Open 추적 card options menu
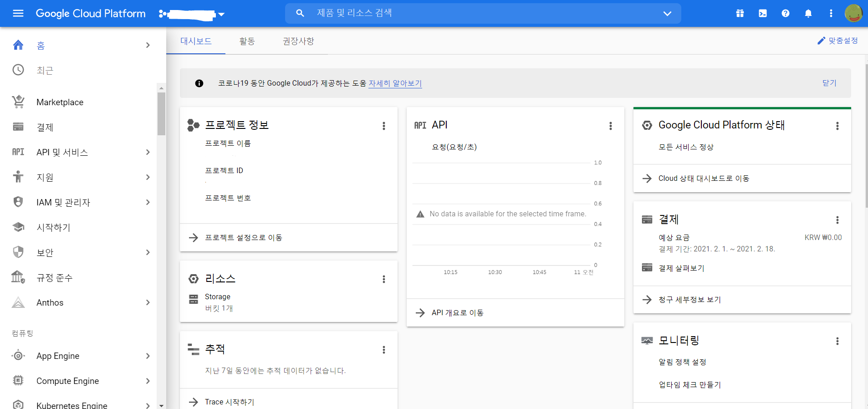The image size is (868, 409). 384,350
